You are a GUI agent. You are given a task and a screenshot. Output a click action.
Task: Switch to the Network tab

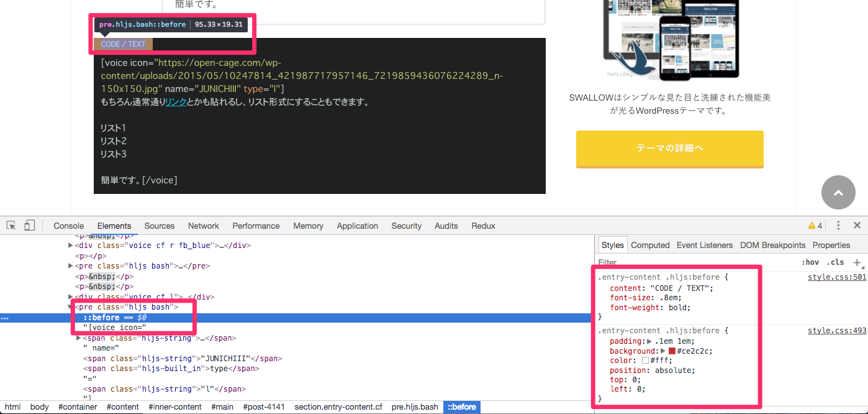pyautogui.click(x=203, y=226)
